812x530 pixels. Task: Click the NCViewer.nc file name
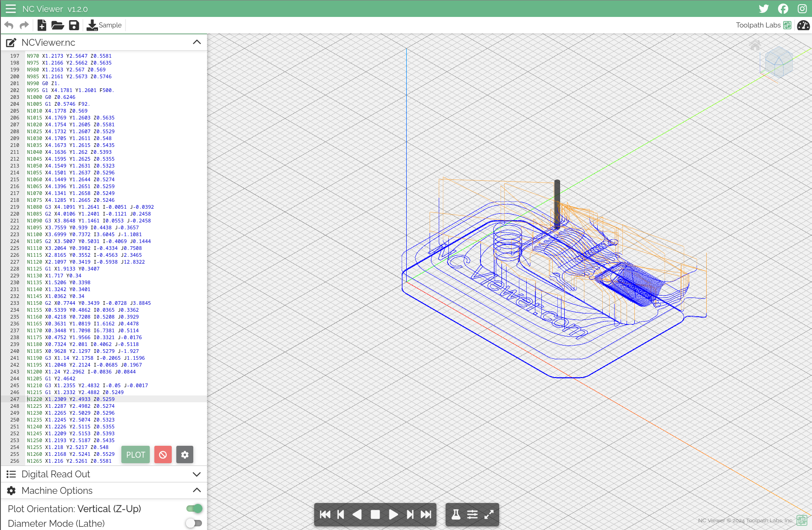coord(48,43)
